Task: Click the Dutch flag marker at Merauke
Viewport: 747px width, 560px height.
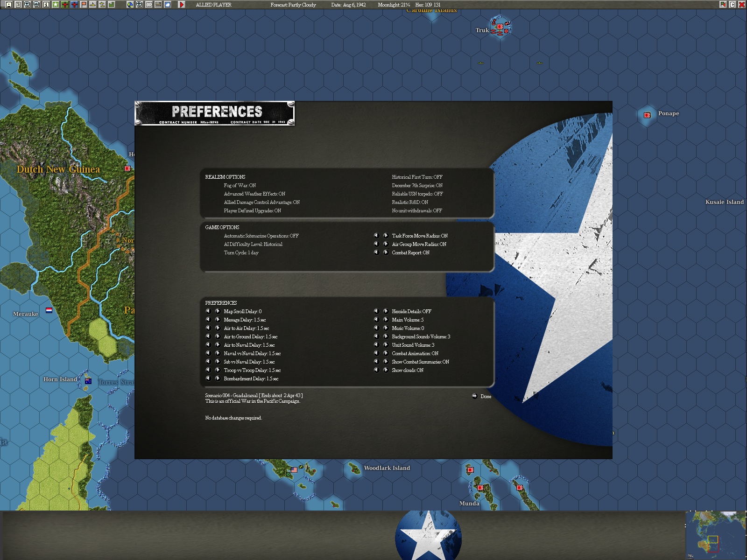Action: tap(49, 310)
